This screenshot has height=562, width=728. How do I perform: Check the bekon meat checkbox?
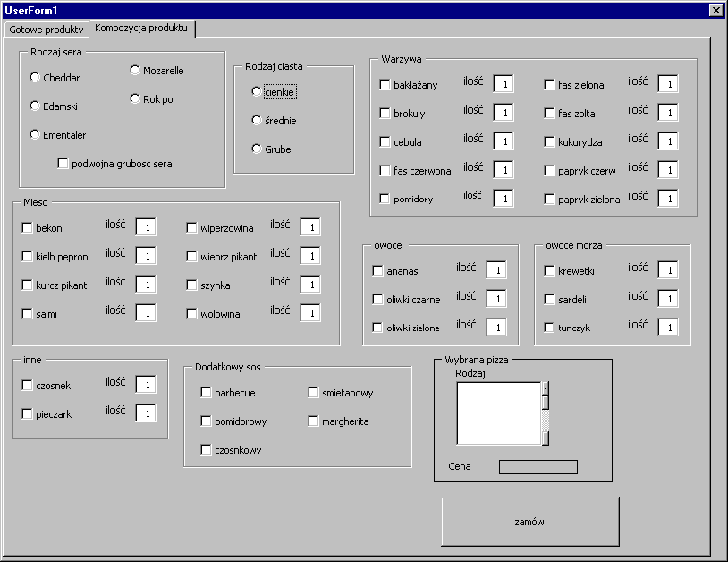(28, 228)
